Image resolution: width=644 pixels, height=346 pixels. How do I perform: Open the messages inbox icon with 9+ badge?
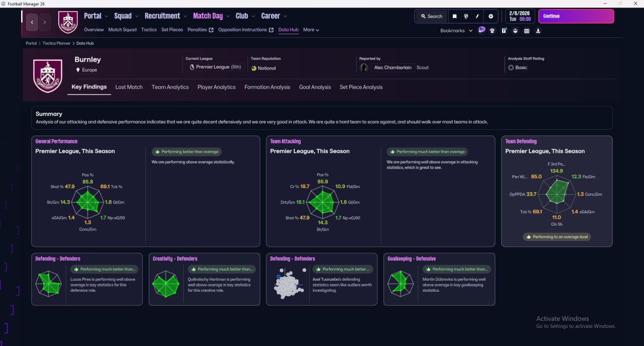[x=481, y=30]
